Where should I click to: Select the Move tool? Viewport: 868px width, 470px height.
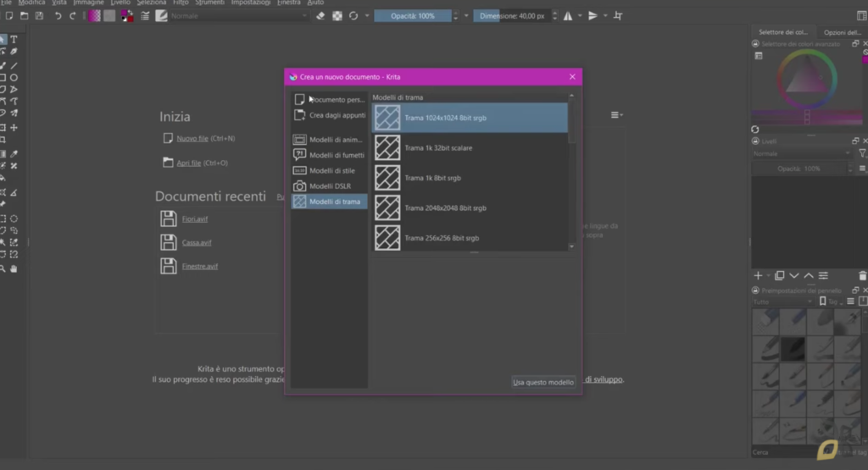click(14, 128)
